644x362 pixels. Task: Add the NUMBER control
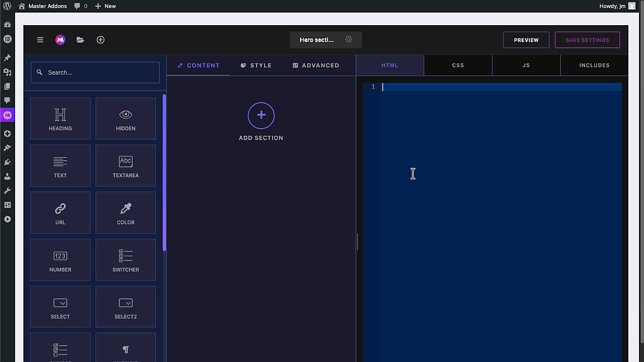60,260
